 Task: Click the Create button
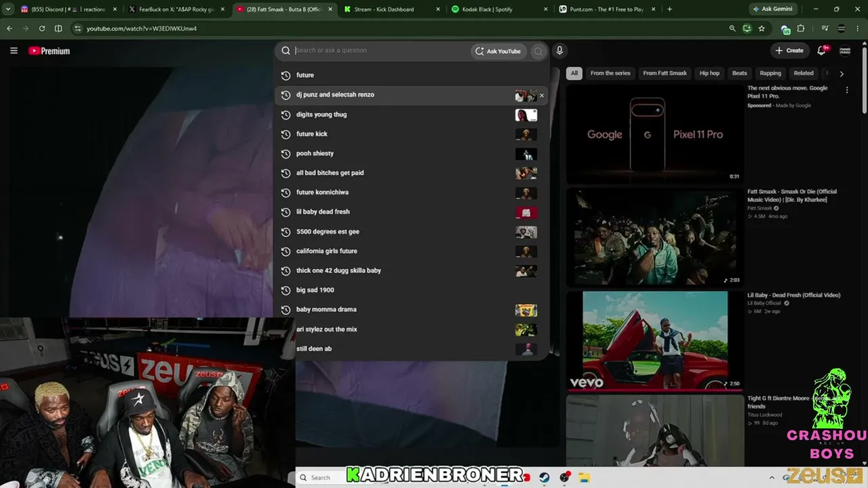[789, 50]
